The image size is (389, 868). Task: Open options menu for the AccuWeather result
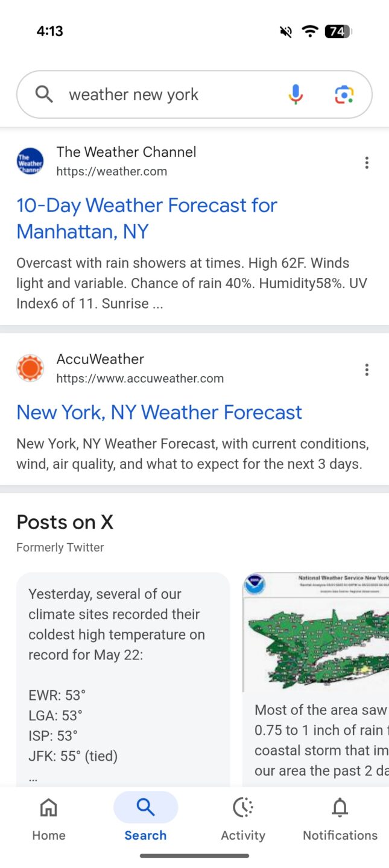pos(367,369)
